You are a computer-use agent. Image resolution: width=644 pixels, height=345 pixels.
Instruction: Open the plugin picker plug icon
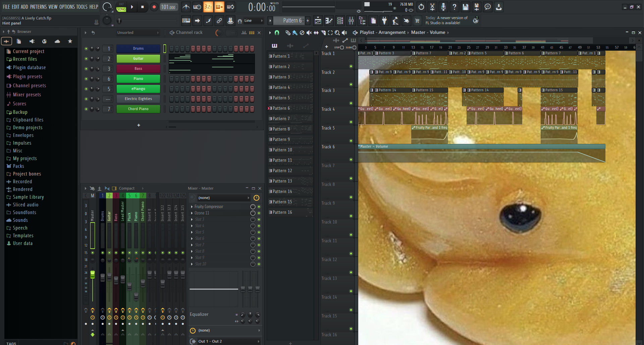pos(384,21)
